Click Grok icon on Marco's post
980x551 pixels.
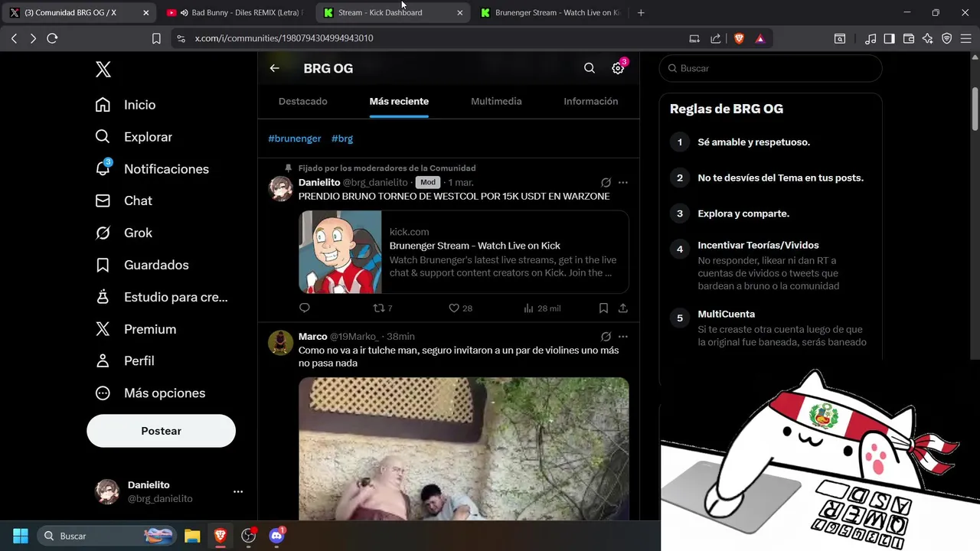[606, 336]
